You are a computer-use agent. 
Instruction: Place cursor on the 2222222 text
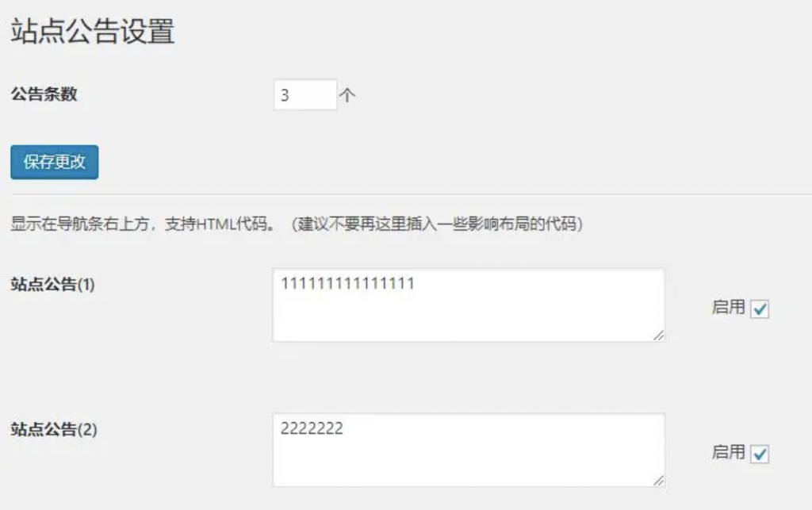[x=312, y=429]
